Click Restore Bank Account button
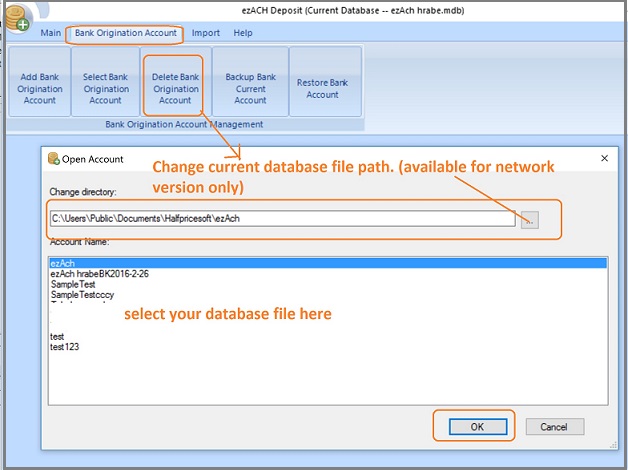 (x=322, y=88)
